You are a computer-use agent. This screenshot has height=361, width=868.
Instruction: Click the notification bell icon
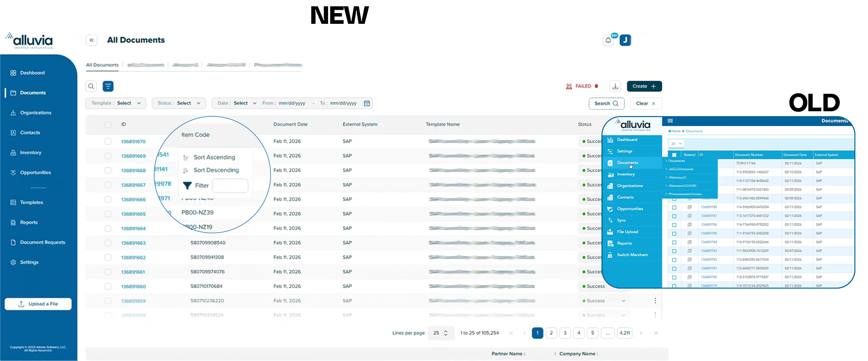click(x=608, y=40)
